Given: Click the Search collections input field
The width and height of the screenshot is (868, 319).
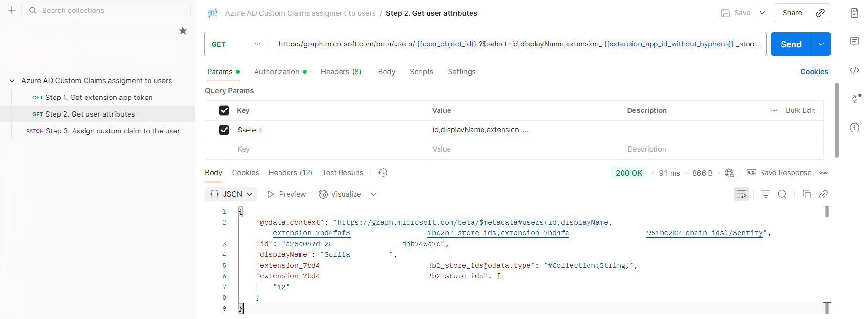Looking at the screenshot, I should tap(106, 10).
